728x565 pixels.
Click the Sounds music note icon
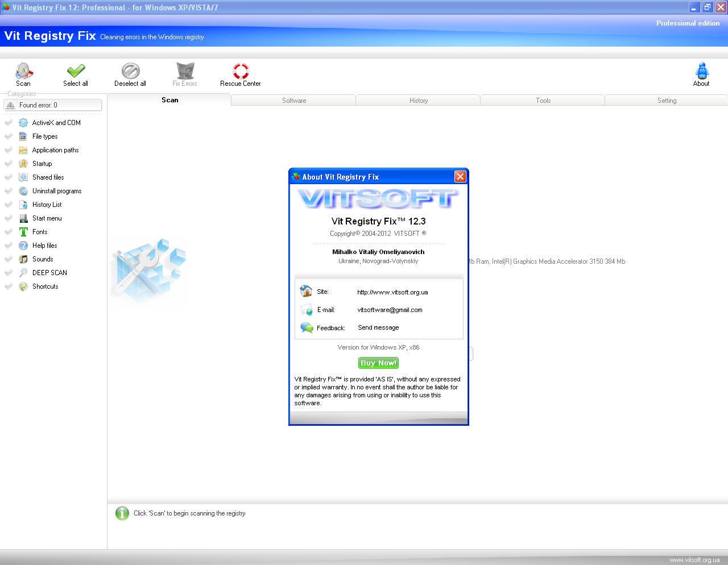pyautogui.click(x=23, y=259)
